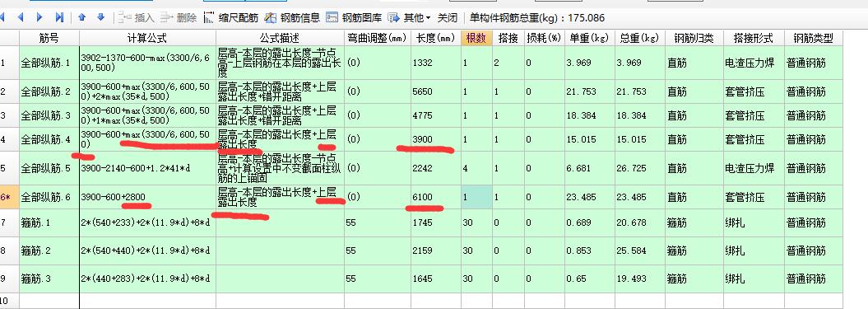Go to next record arrow
868x309 pixels.
39,18
